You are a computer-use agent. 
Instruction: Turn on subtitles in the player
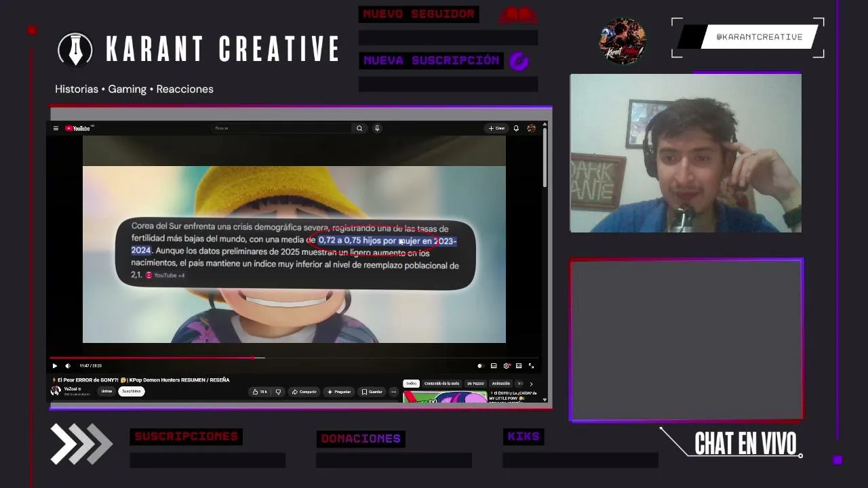tap(494, 366)
